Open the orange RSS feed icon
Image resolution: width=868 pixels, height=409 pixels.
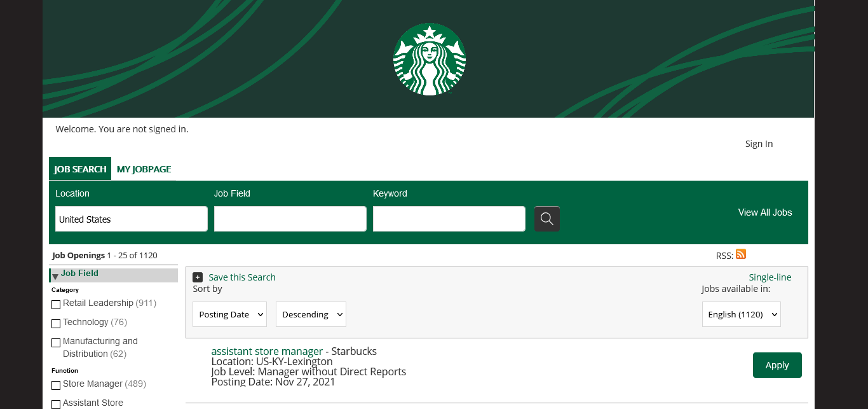[x=740, y=254]
